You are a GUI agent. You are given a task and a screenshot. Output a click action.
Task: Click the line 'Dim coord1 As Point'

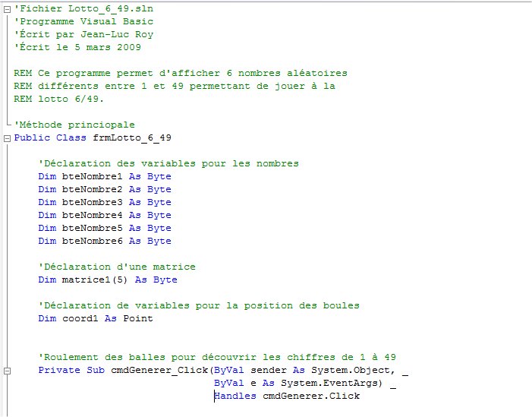pos(96,318)
